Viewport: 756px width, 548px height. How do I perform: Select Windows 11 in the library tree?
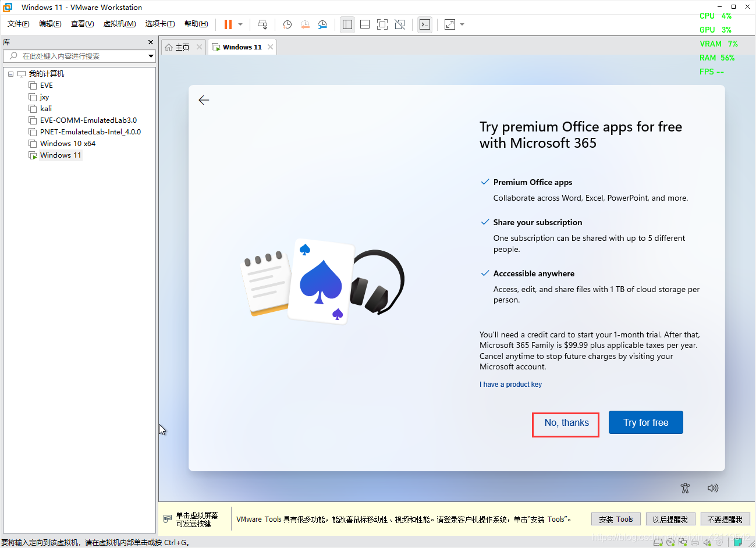61,155
